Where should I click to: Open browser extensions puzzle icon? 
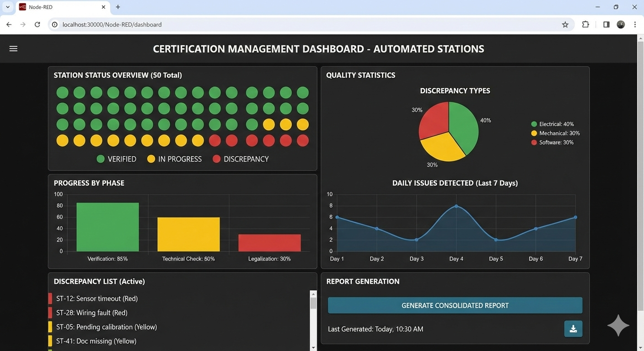[585, 25]
